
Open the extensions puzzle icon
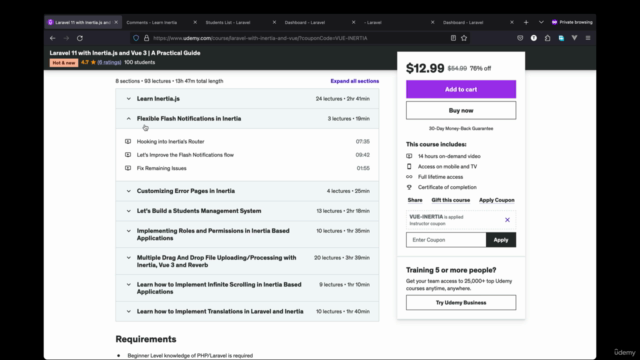point(547,38)
